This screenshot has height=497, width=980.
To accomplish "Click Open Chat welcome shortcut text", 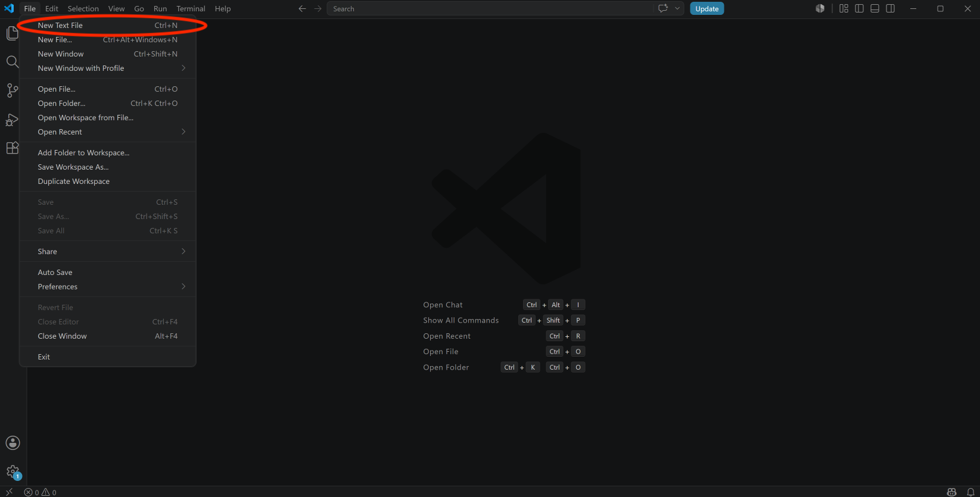I will (443, 305).
